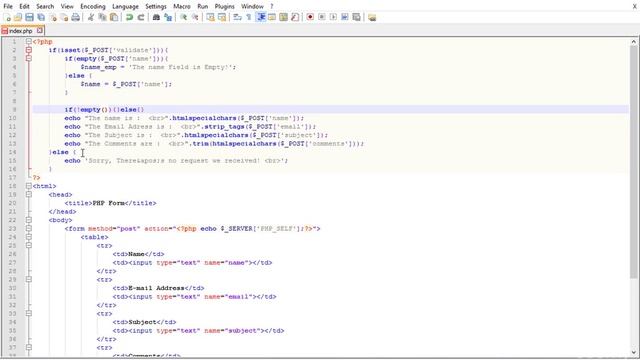This screenshot has height=360, width=640.
Task: Open Find with the binoculars icon
Action: click(156, 17)
